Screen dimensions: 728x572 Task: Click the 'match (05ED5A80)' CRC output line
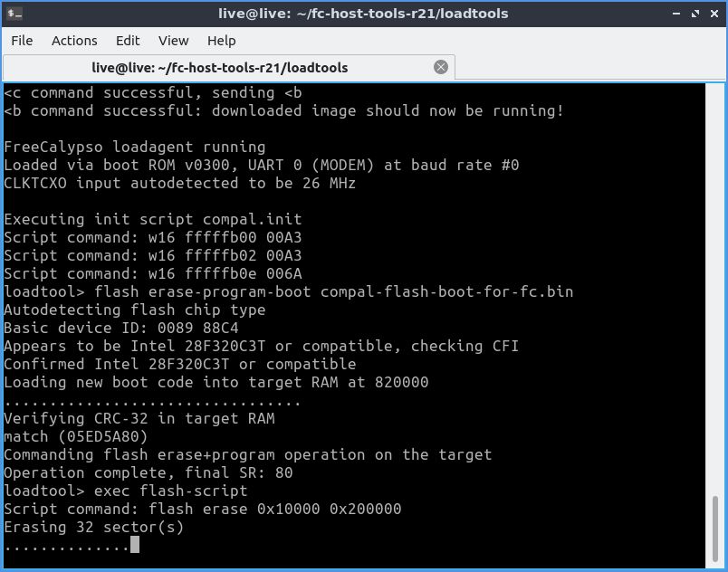[75, 436]
